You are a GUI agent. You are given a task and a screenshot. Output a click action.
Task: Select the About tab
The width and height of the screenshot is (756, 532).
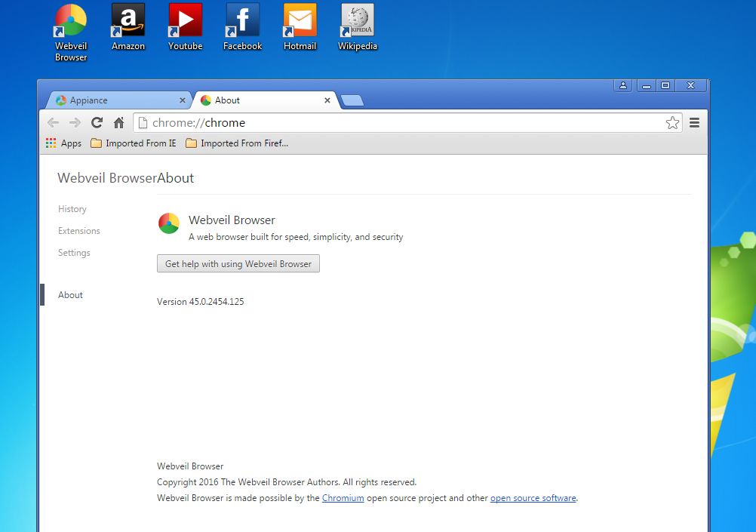(x=265, y=100)
